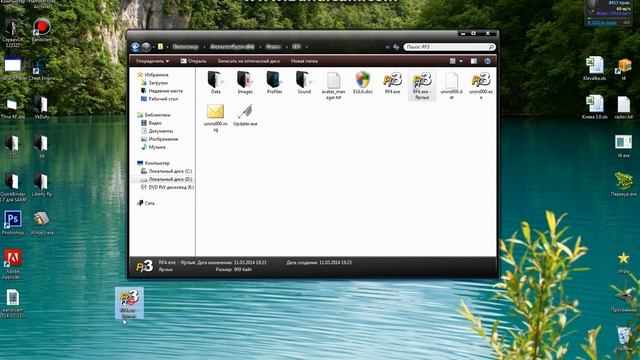Select the Profiles folder in Explorer

click(x=274, y=82)
